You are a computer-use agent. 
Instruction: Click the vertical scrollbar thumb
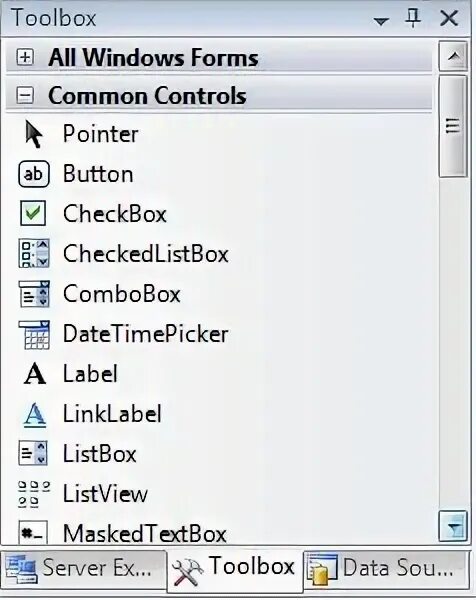tap(453, 126)
